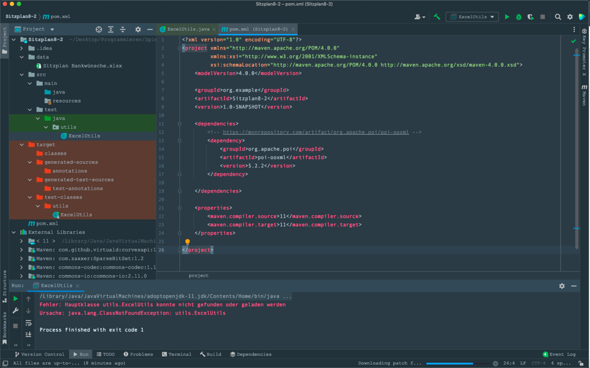
Task: Collapse All icon in Project panel
Action: [x=123, y=29]
